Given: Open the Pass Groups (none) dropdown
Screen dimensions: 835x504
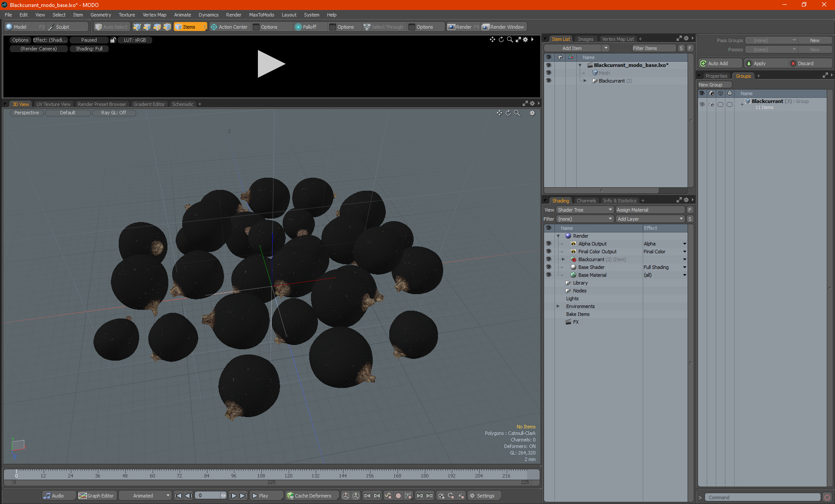Looking at the screenshot, I should pos(771,40).
